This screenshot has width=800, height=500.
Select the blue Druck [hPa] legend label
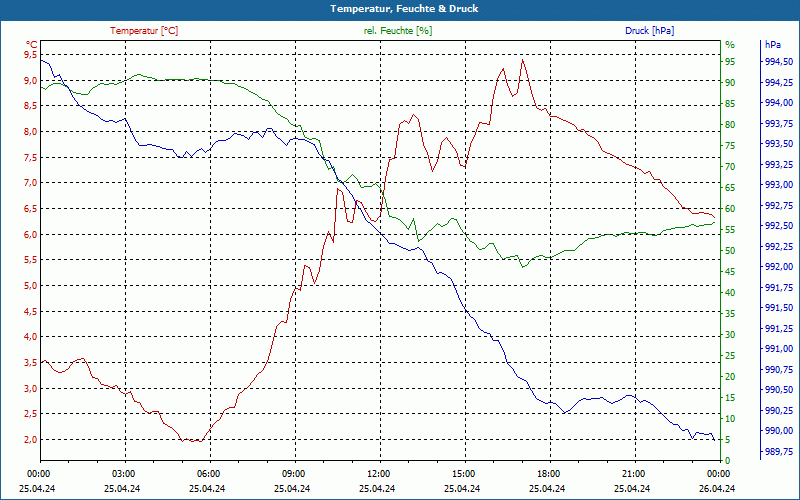[649, 31]
